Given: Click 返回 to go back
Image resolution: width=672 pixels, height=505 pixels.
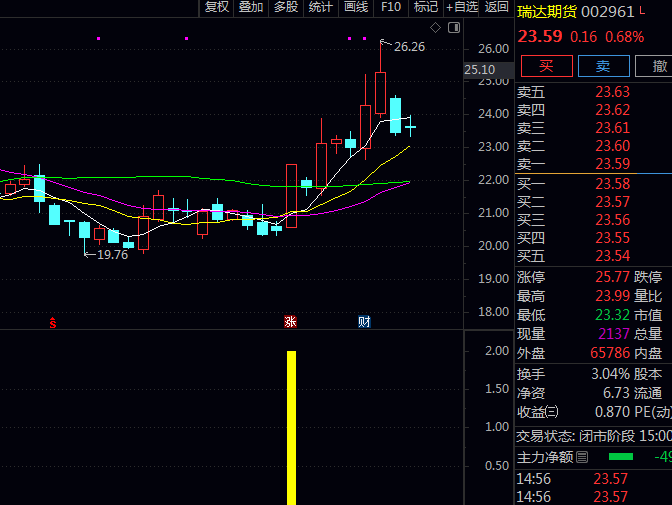Looking at the screenshot, I should coord(496,7).
